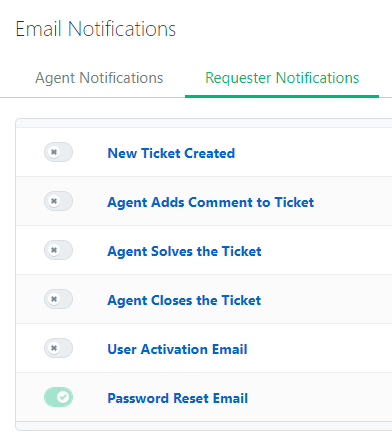Turn on the Agent Solves the Ticket switch
The height and width of the screenshot is (446, 392).
click(x=58, y=250)
